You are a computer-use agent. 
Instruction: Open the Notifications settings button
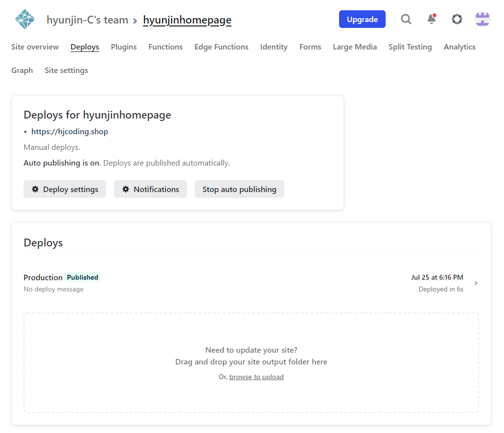click(150, 189)
